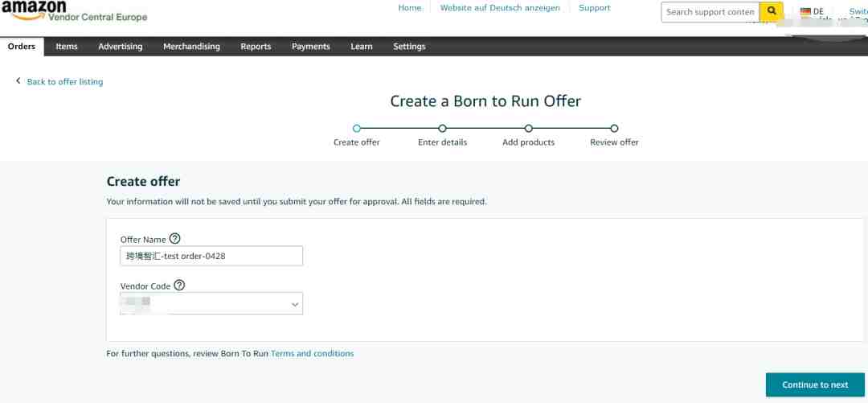Image resolution: width=868 pixels, height=403 pixels.
Task: Click the Search support content field
Action: [710, 11]
